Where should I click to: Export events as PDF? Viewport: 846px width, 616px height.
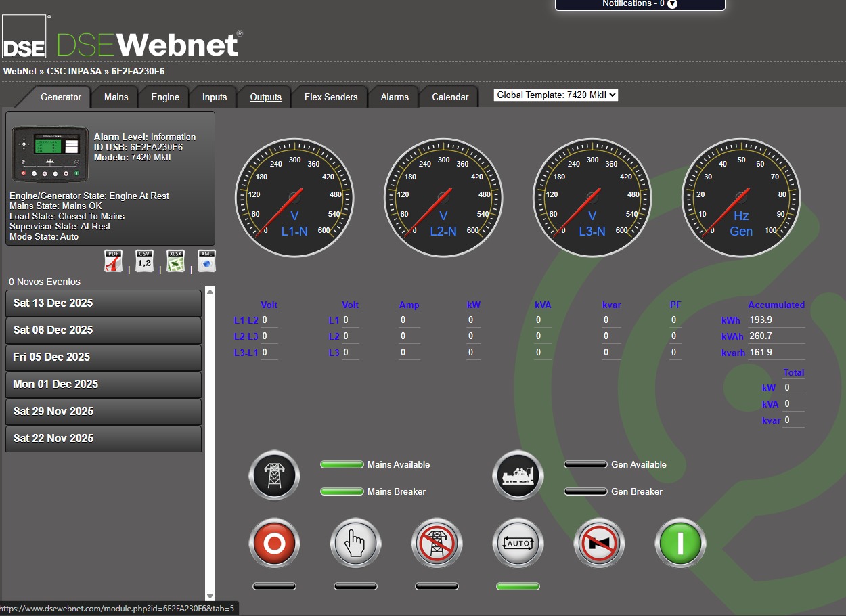[113, 261]
